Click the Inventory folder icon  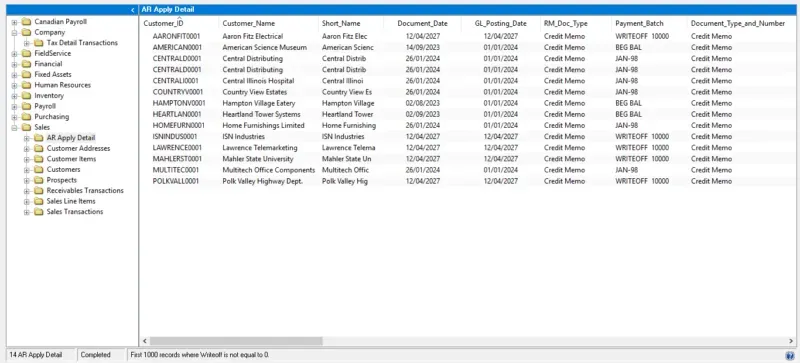[27, 95]
